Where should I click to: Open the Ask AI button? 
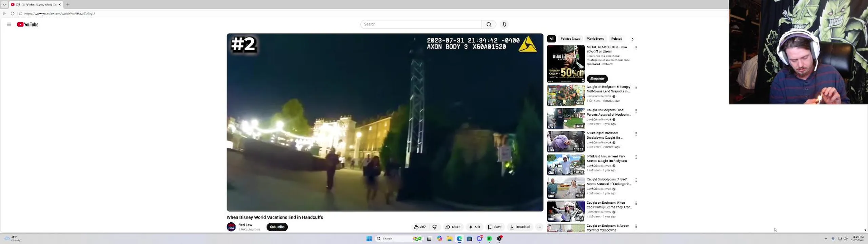pyautogui.click(x=474, y=227)
